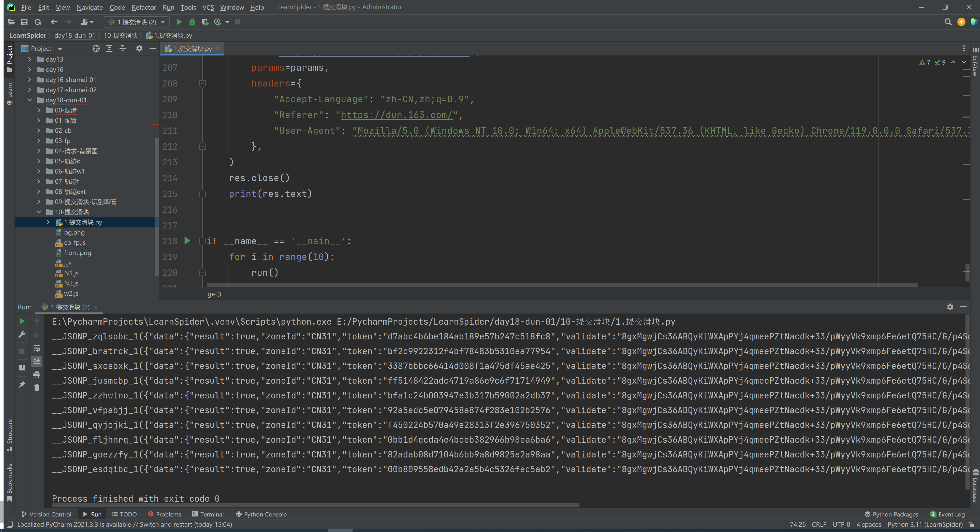Open the Event Log
Viewport: 980px width, 532px height.
pyautogui.click(x=947, y=514)
